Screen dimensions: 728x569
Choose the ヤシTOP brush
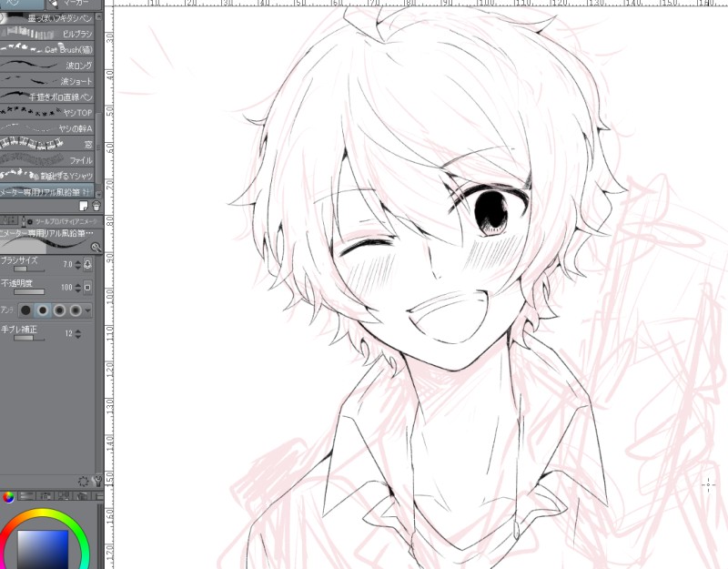pos(47,112)
